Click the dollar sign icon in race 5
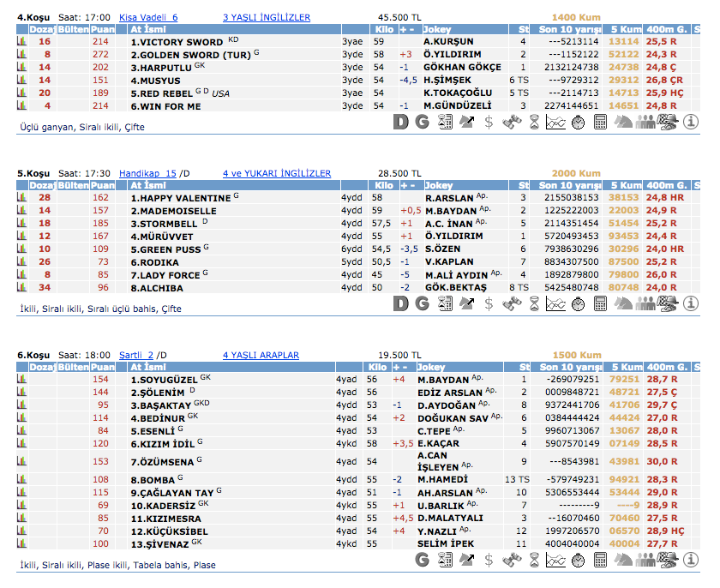This screenshot has height=588, width=720. tap(489, 303)
